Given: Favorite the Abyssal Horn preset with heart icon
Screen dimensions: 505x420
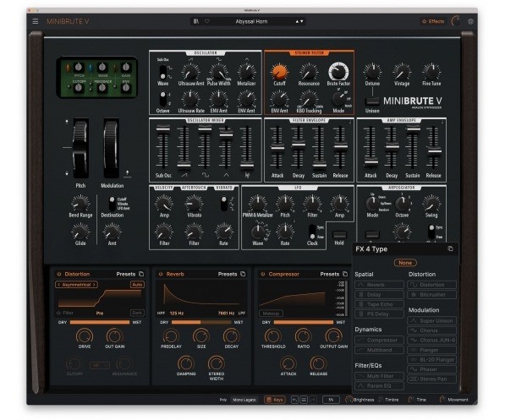Looking at the screenshot, I should click(207, 21).
